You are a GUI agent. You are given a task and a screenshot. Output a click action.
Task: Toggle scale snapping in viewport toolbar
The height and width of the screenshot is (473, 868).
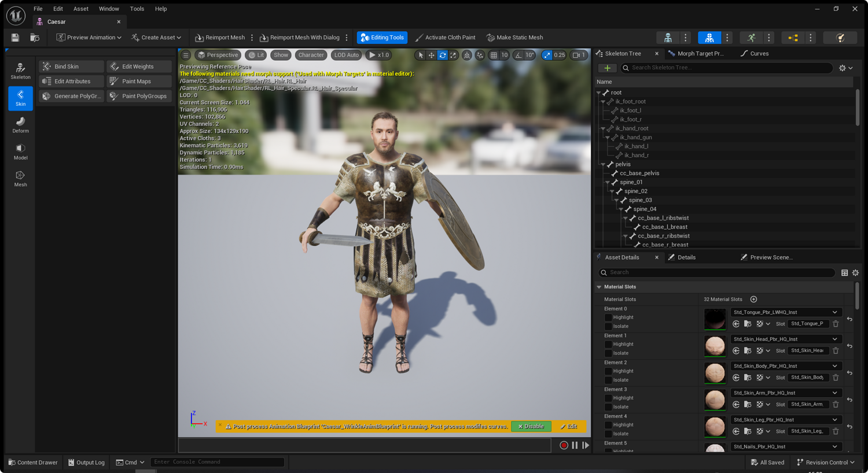[x=547, y=55]
